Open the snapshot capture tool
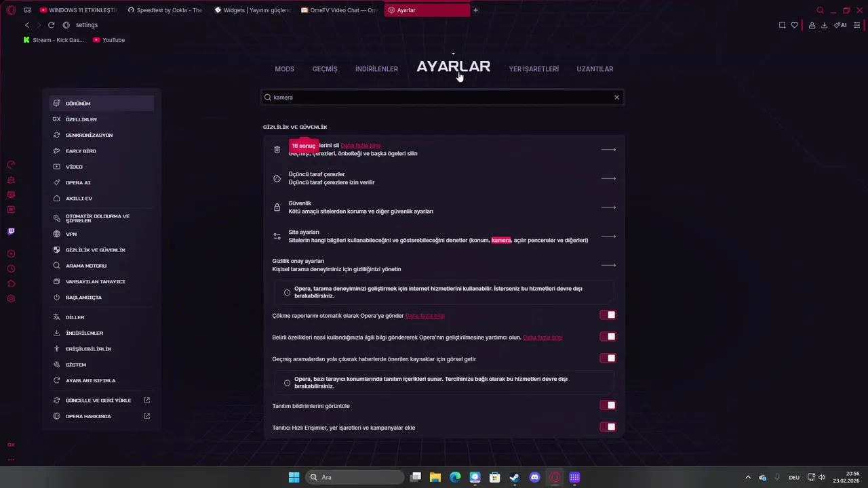The width and height of the screenshot is (868, 488). point(782,25)
